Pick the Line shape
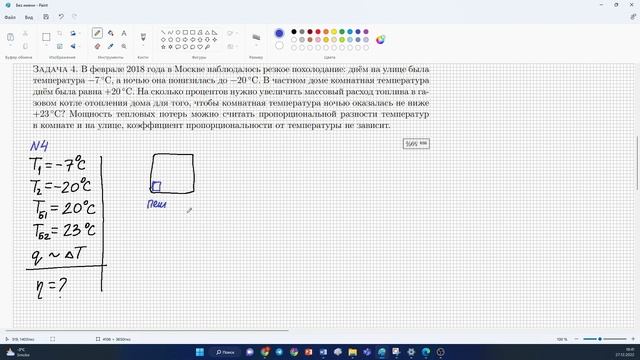640x360 pixels. click(163, 32)
